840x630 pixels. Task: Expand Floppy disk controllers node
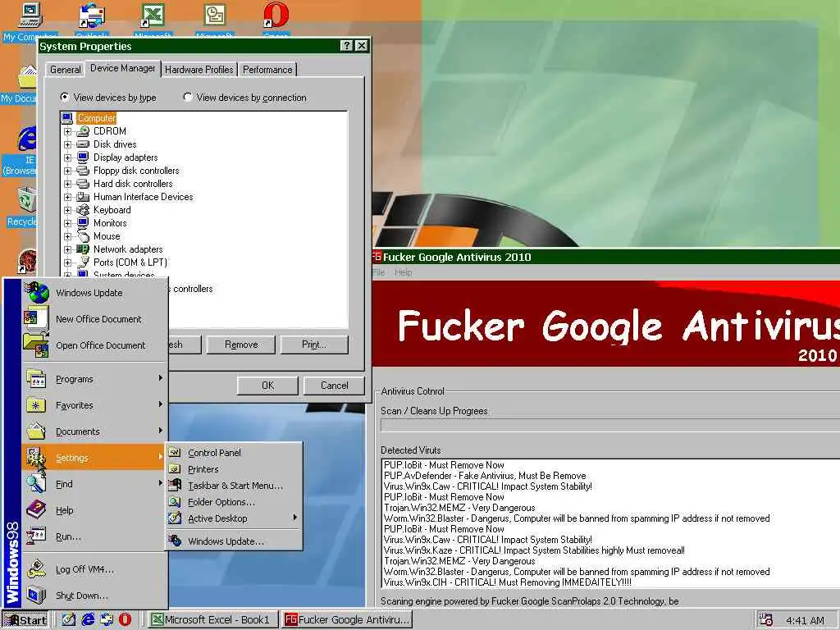(x=67, y=171)
